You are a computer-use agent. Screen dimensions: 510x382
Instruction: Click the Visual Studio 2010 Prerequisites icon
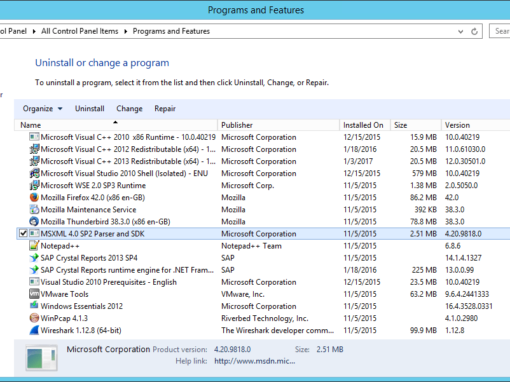click(34, 282)
